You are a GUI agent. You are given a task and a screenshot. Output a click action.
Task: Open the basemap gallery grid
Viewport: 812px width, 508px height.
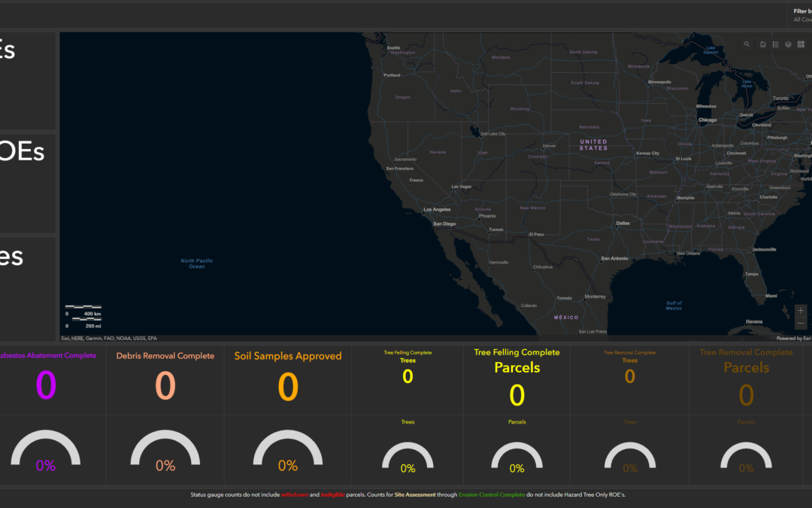[x=801, y=44]
